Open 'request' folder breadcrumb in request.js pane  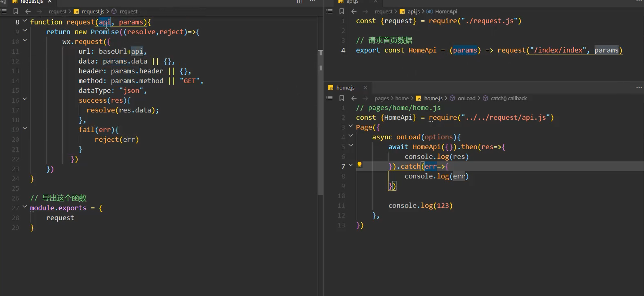point(58,12)
